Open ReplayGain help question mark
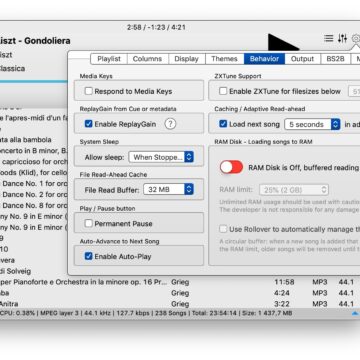Image resolution: width=360 pixels, height=360 pixels. (170, 124)
